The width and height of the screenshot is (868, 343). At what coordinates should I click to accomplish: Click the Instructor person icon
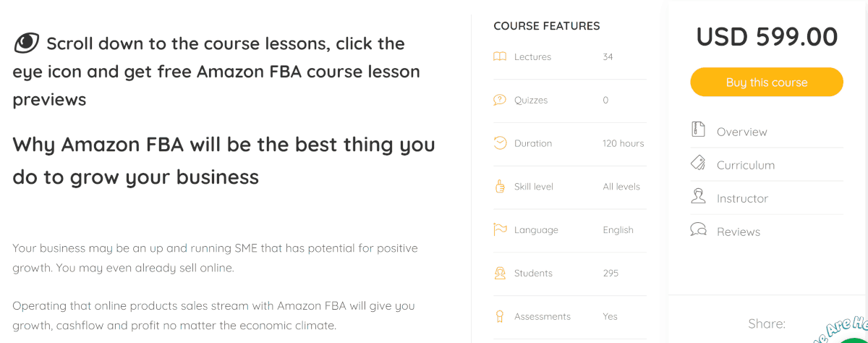click(x=698, y=196)
